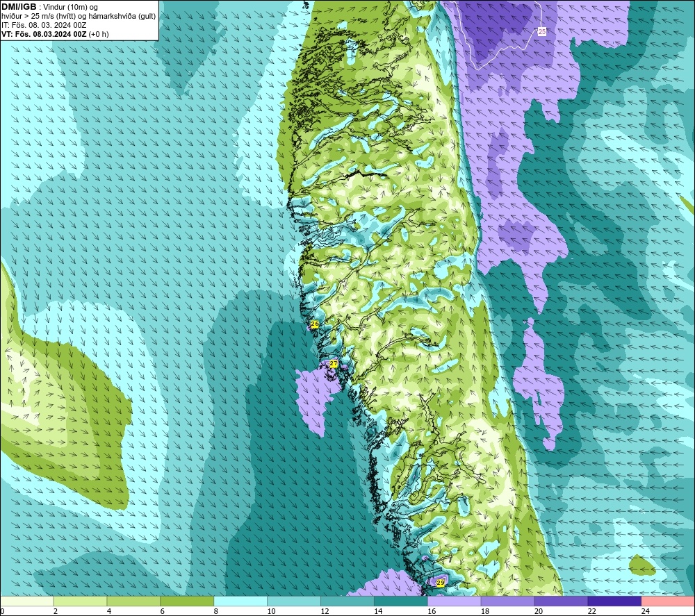
Task: Click the scale tick label 24
Action: [646, 611]
